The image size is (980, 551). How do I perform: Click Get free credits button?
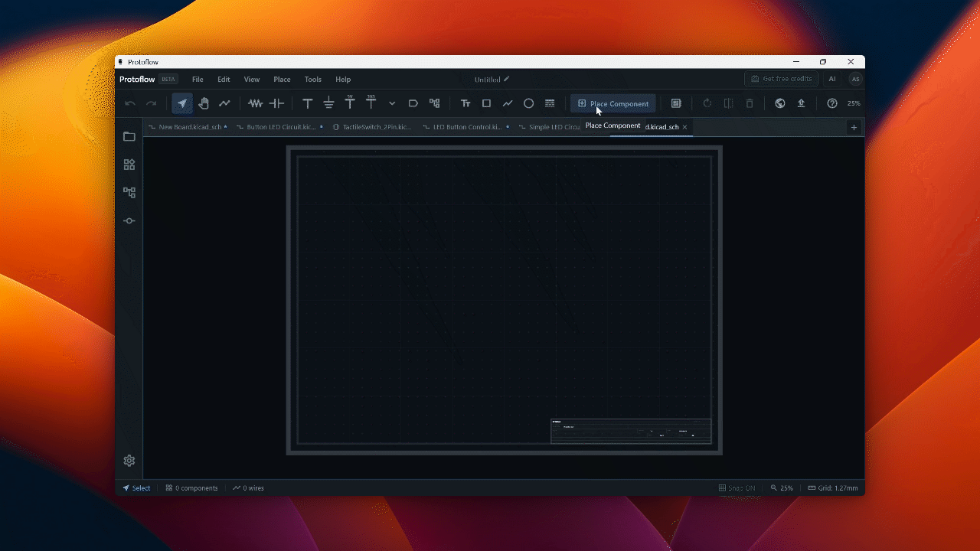[x=781, y=79]
